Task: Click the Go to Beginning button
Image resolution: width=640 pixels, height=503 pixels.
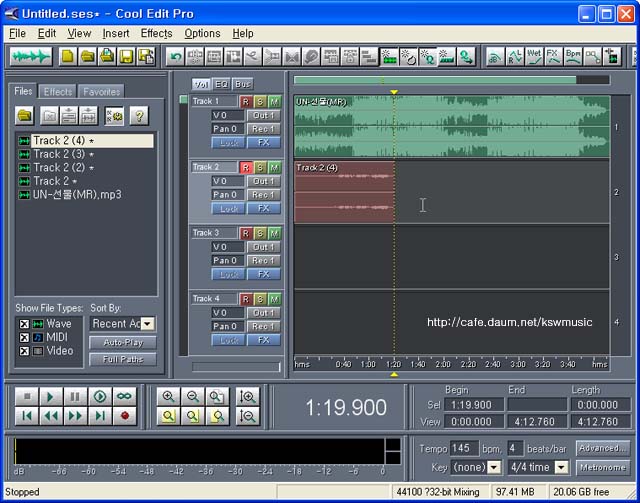Action: coord(27,416)
